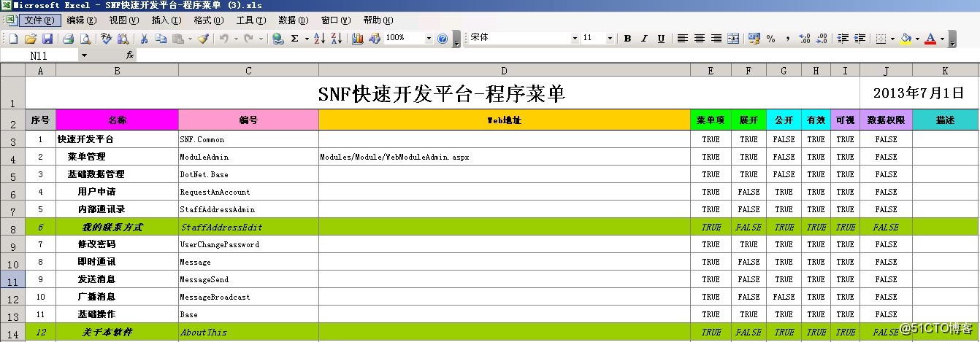
Task: Create a new blank workbook
Action: 13,39
